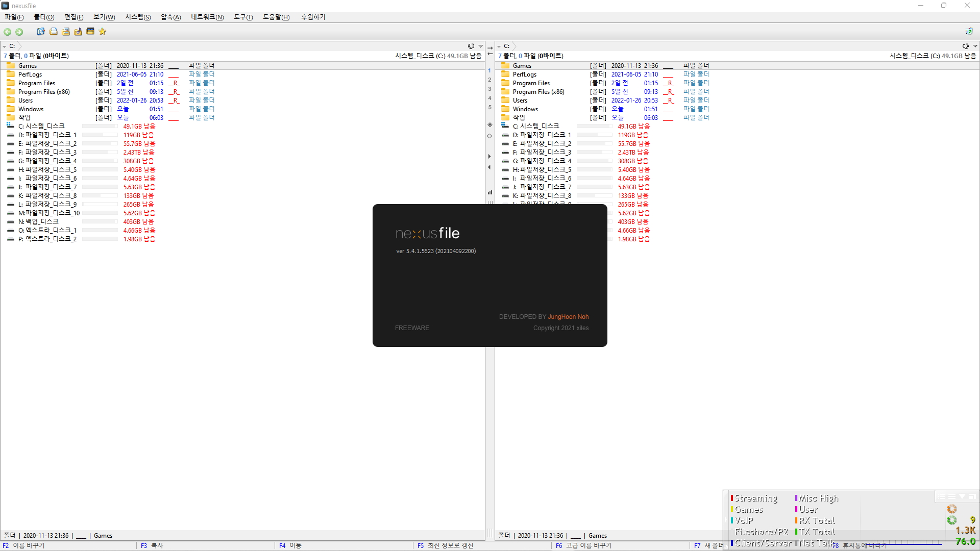Open right panel history dropdown arrow
Screen dimensions: 980x551
pos(975,46)
